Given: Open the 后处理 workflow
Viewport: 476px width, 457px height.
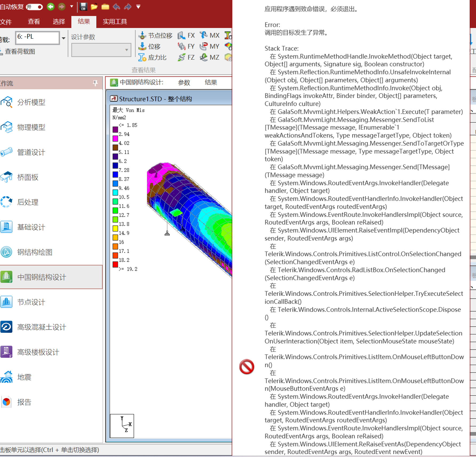Looking at the screenshot, I should pyautogui.click(x=51, y=202).
